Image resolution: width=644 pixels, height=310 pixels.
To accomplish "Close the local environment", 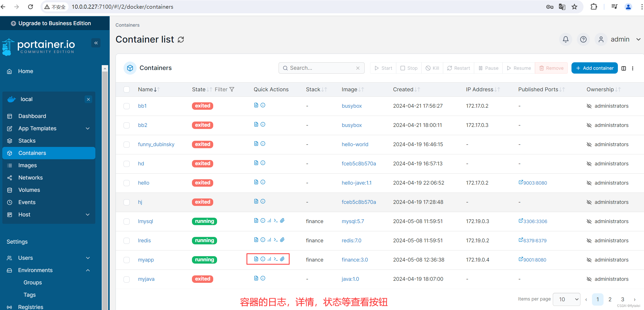I will 88,99.
